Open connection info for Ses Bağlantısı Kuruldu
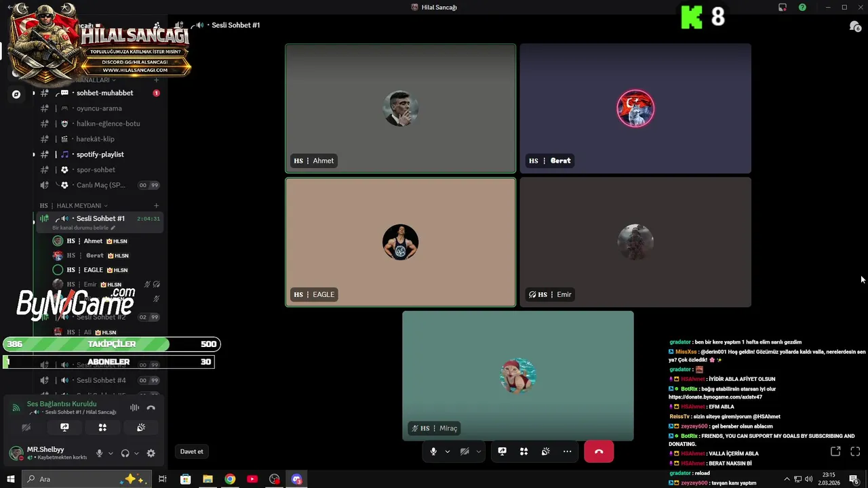Viewport: 868px width, 488px height. 62,404
